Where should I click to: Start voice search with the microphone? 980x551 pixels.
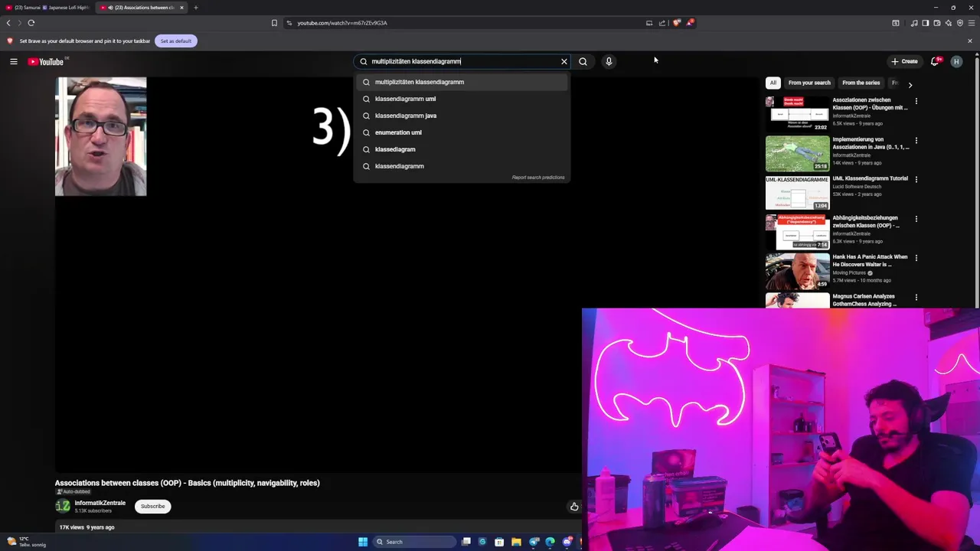(609, 61)
